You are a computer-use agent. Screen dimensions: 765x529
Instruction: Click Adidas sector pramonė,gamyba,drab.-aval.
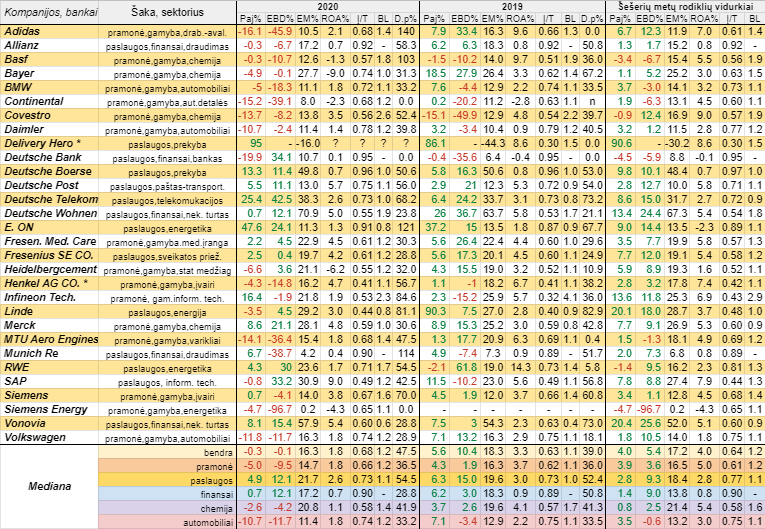click(168, 33)
